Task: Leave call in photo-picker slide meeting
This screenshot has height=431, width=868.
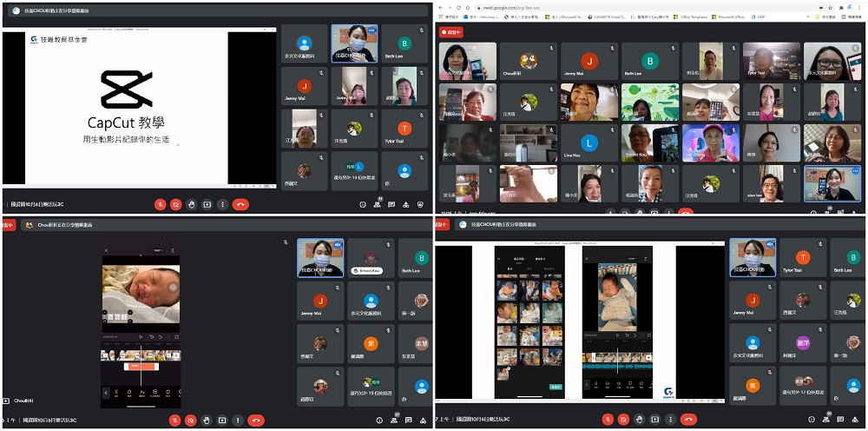Action: click(x=688, y=420)
